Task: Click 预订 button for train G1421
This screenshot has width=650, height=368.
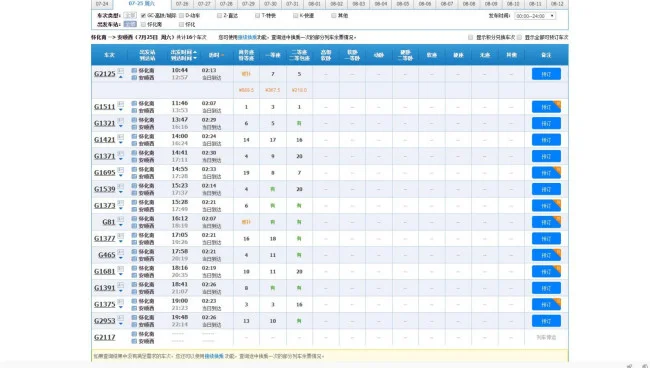Action: point(546,140)
